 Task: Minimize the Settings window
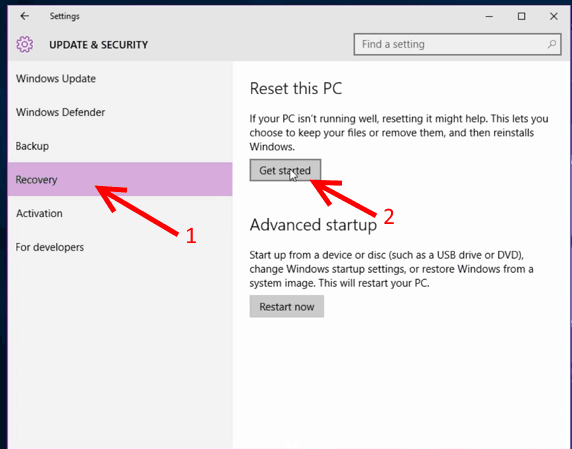coord(489,16)
